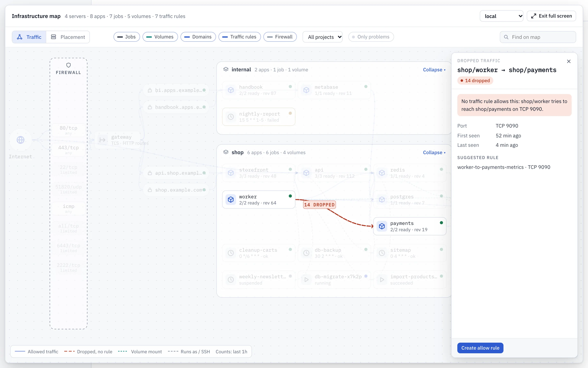Click the handbook app cube icon
The width and height of the screenshot is (588, 368).
pyautogui.click(x=231, y=90)
